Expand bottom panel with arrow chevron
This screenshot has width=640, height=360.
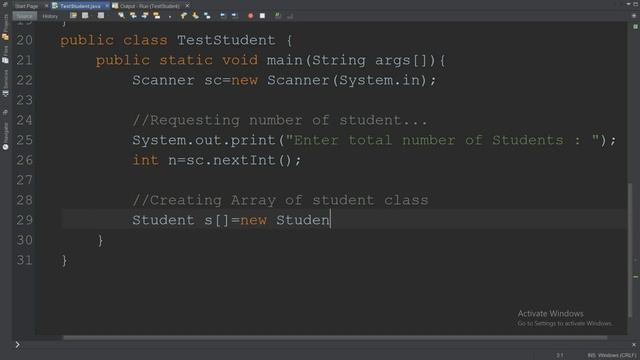[17, 345]
